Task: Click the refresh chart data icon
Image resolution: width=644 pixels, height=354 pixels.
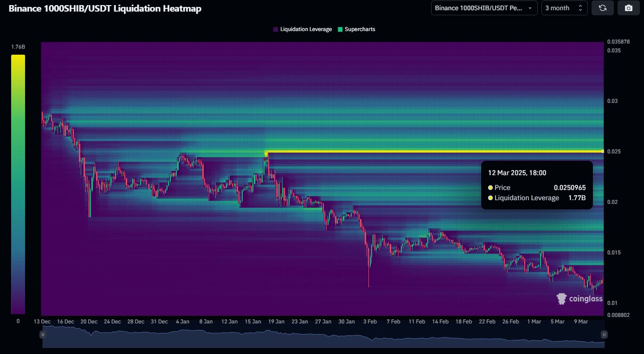Action: [x=603, y=8]
